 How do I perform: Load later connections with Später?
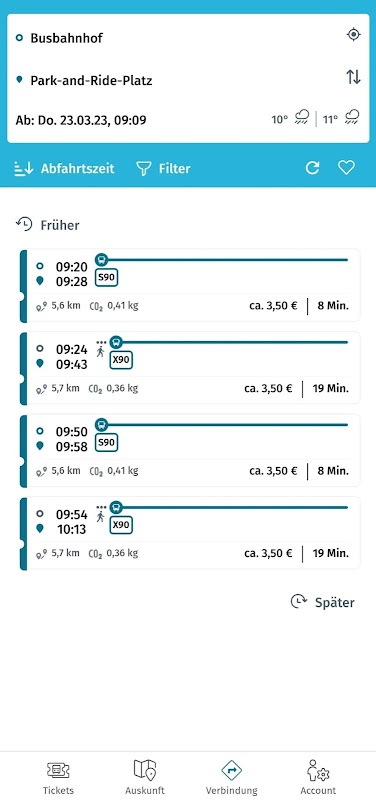point(322,602)
